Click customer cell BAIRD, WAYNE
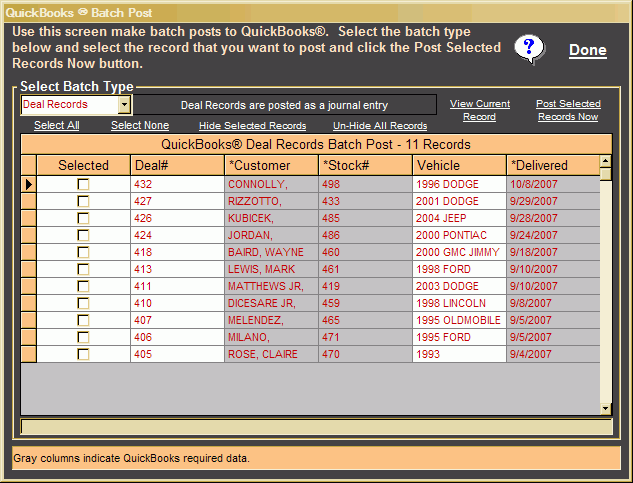Image resolution: width=633 pixels, height=483 pixels. coord(271,252)
